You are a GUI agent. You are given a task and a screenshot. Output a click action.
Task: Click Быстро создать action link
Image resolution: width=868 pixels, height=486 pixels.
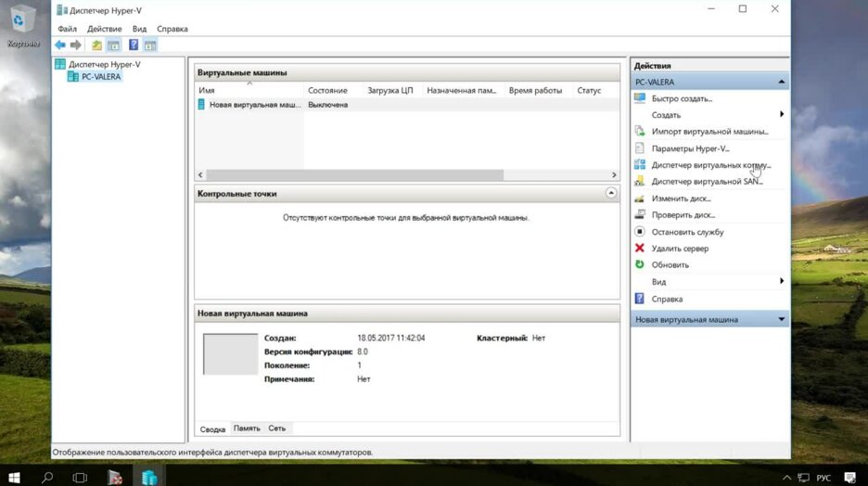coord(682,98)
